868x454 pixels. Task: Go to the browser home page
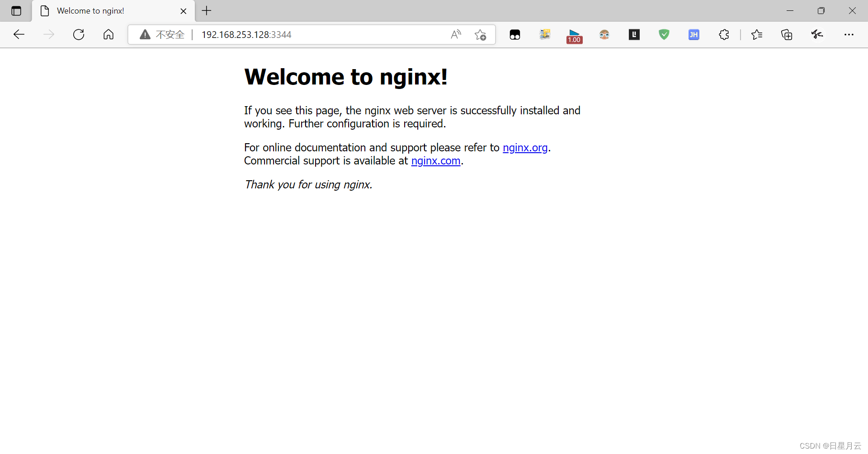point(108,34)
